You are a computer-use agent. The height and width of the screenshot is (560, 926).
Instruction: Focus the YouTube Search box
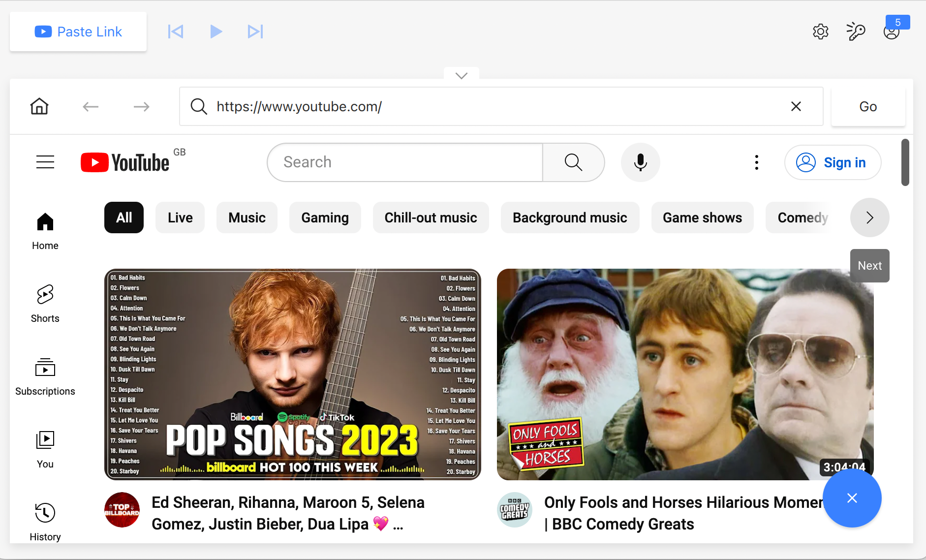point(405,162)
